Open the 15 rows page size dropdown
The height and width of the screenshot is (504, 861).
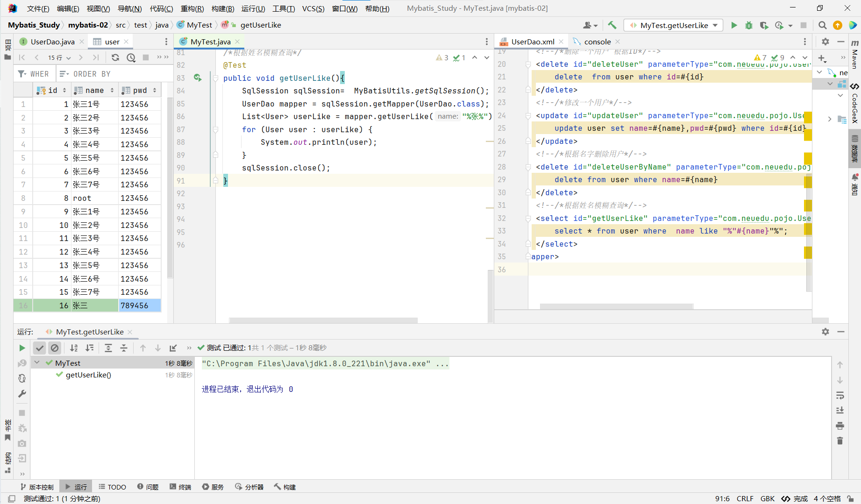click(x=59, y=57)
